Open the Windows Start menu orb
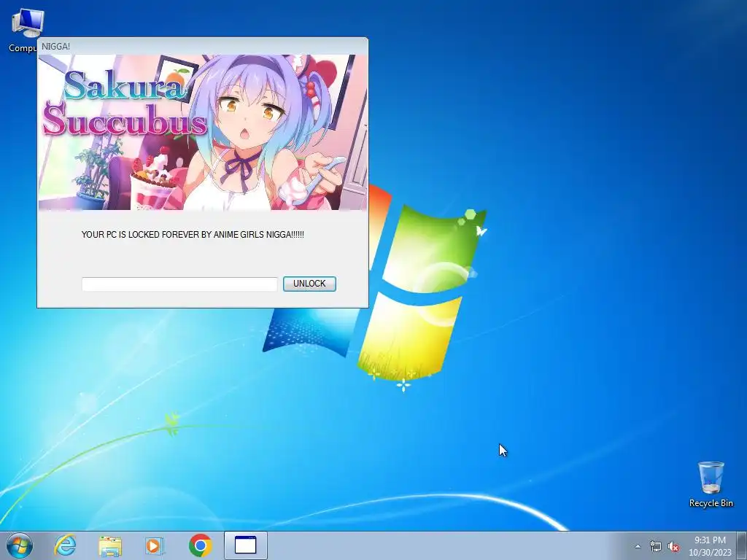This screenshot has width=747, height=560. (20, 545)
